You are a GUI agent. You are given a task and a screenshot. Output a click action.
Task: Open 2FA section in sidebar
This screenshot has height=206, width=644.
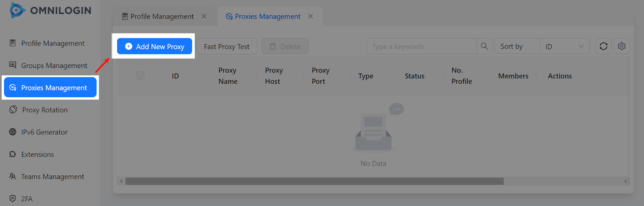click(27, 199)
